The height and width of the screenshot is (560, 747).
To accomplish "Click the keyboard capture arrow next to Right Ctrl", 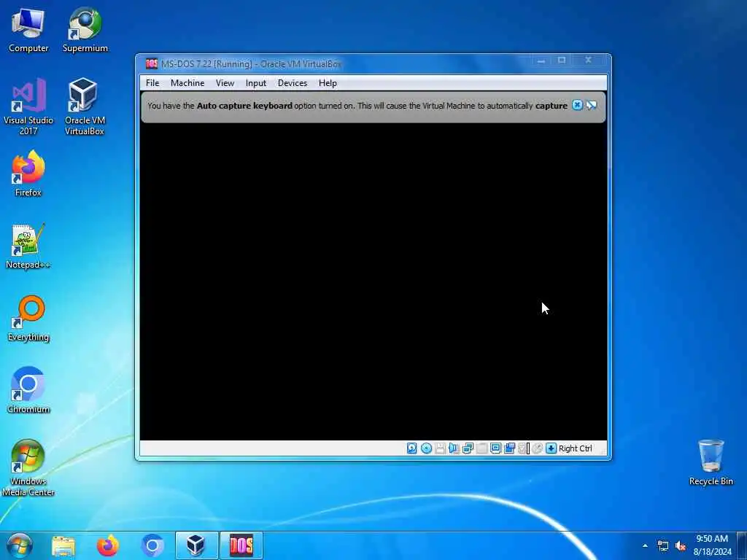I will coord(551,448).
